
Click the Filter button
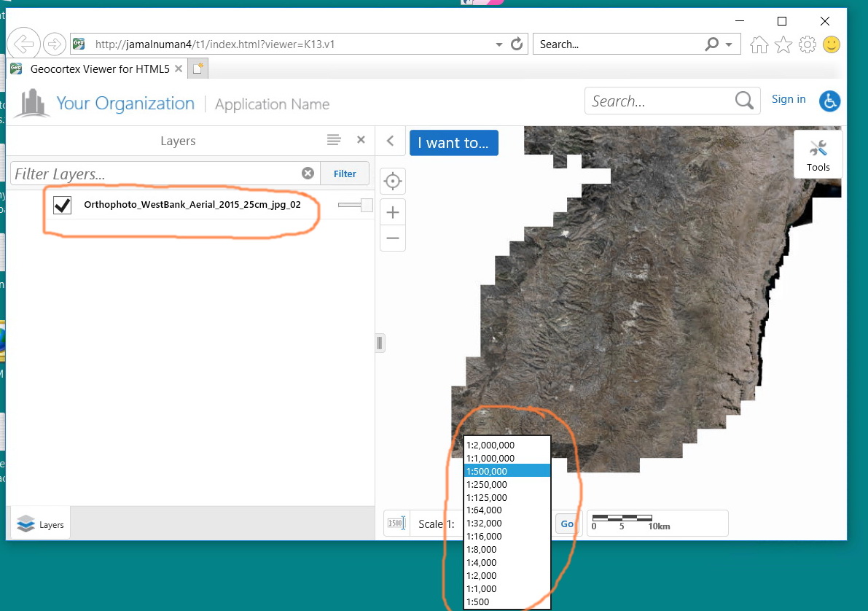pyautogui.click(x=345, y=174)
